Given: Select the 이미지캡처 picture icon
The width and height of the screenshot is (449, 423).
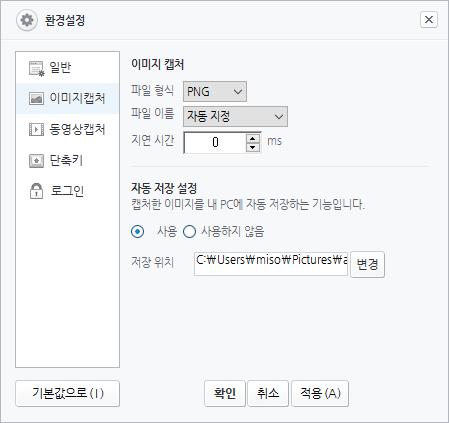Looking at the screenshot, I should 36,99.
